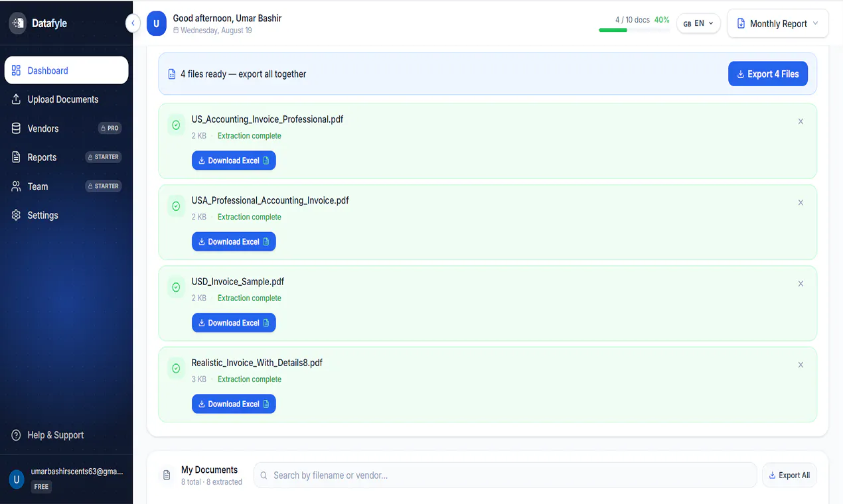Viewport: 843px width, 504px height.
Task: Click the Team people icon
Action: tap(16, 186)
